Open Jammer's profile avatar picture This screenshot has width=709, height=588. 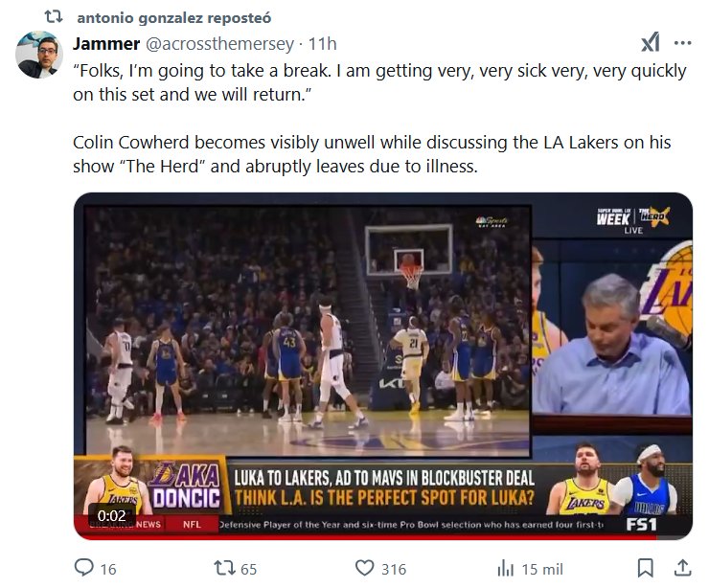pos(39,55)
